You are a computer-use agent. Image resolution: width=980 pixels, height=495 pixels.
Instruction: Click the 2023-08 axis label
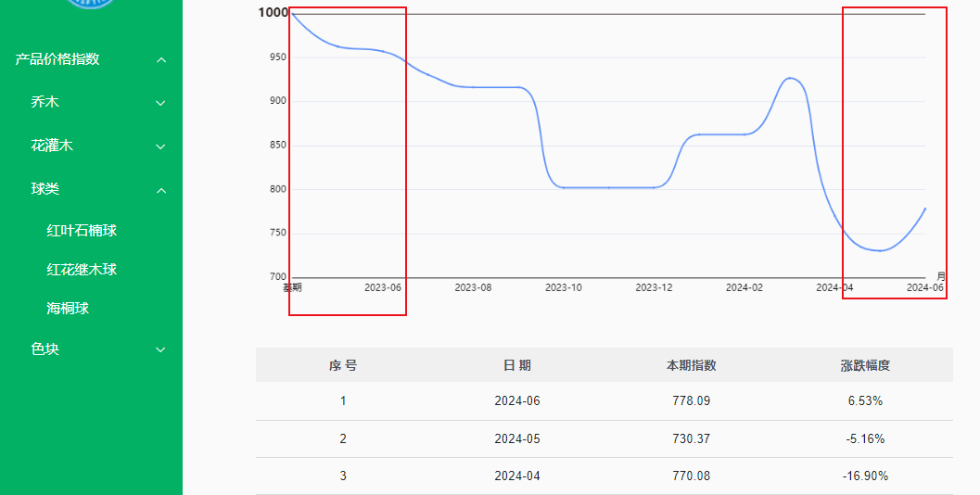click(x=473, y=288)
